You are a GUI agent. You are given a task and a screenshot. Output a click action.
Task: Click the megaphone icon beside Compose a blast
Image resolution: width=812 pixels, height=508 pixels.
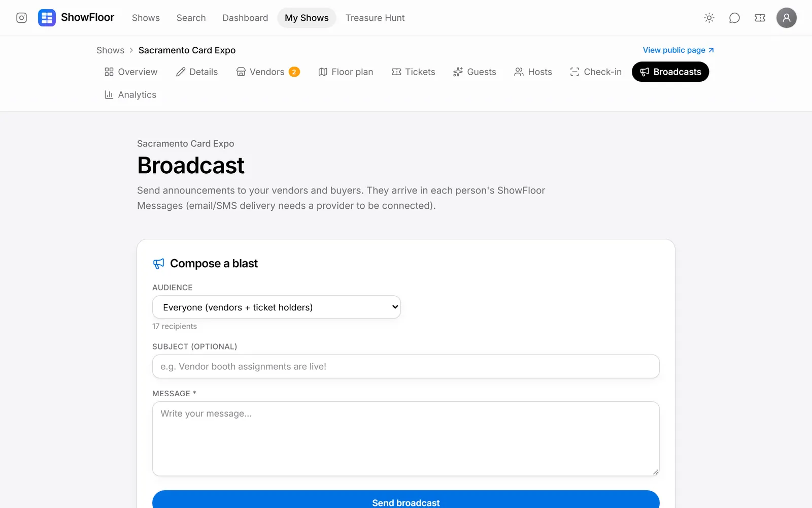point(159,264)
